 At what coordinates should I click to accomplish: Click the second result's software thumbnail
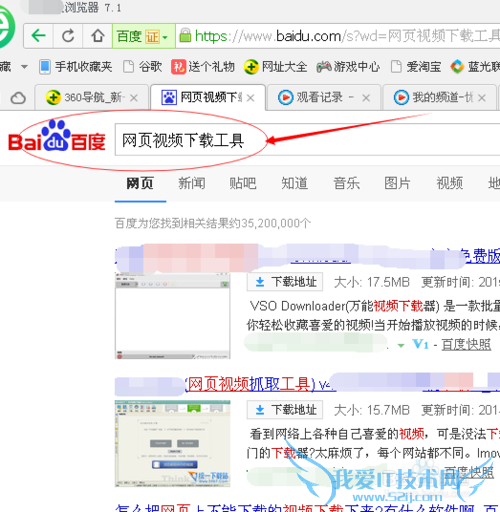click(172, 444)
